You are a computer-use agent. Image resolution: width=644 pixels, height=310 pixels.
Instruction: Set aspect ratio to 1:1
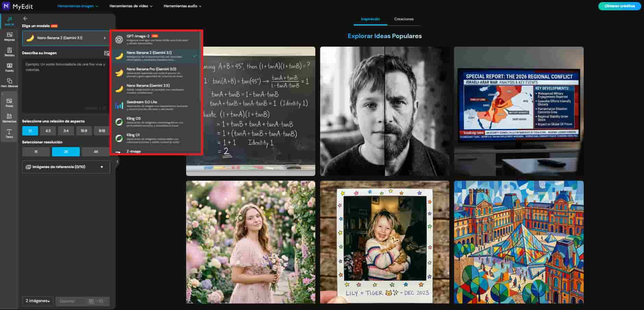coord(30,131)
